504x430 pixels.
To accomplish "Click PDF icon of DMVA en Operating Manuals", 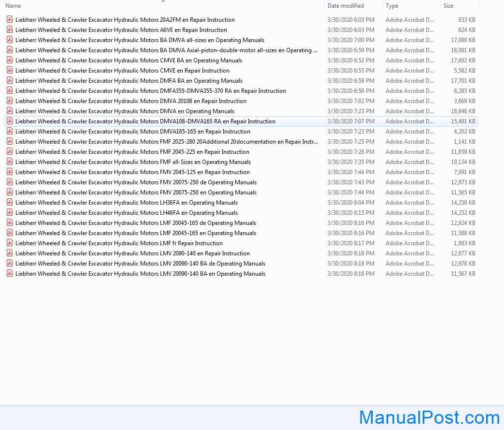I will [10, 111].
